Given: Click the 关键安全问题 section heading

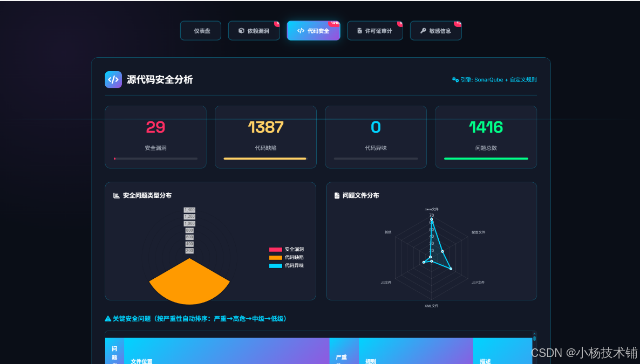Looking at the screenshot, I should pyautogui.click(x=199, y=319).
